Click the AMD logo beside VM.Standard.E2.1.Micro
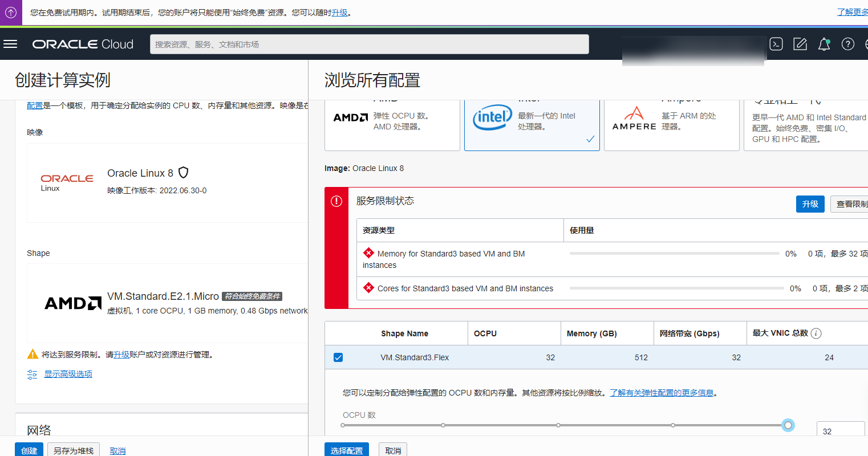This screenshot has height=456, width=868. coord(73,303)
